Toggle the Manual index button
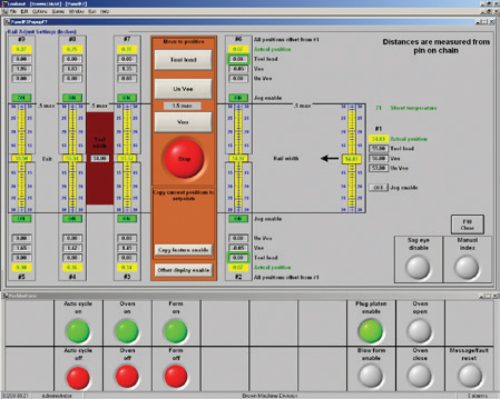This screenshot has width=500, height=399. pyautogui.click(x=467, y=268)
